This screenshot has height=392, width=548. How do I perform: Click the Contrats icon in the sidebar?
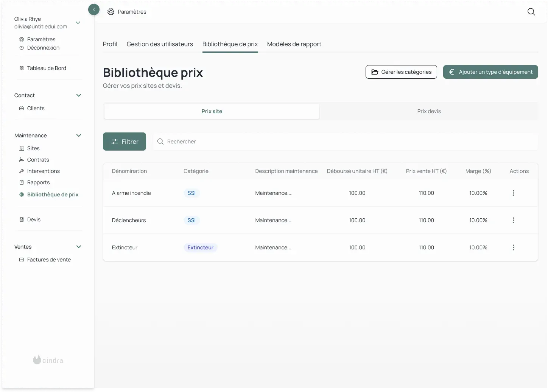tap(22, 160)
